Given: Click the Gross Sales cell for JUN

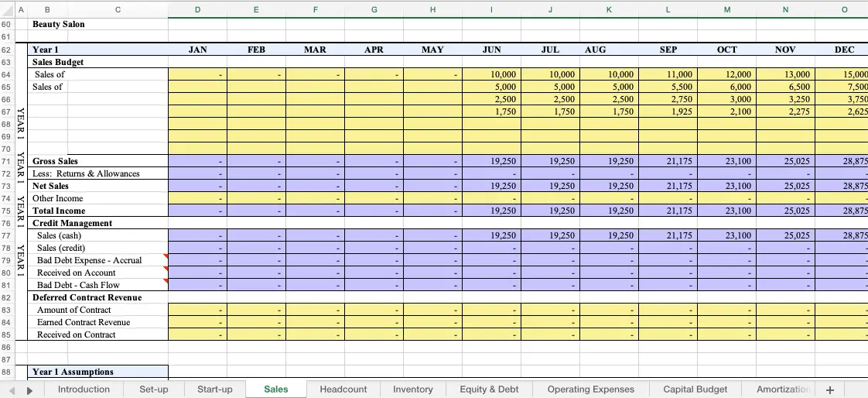Looking at the screenshot, I should 491,161.
